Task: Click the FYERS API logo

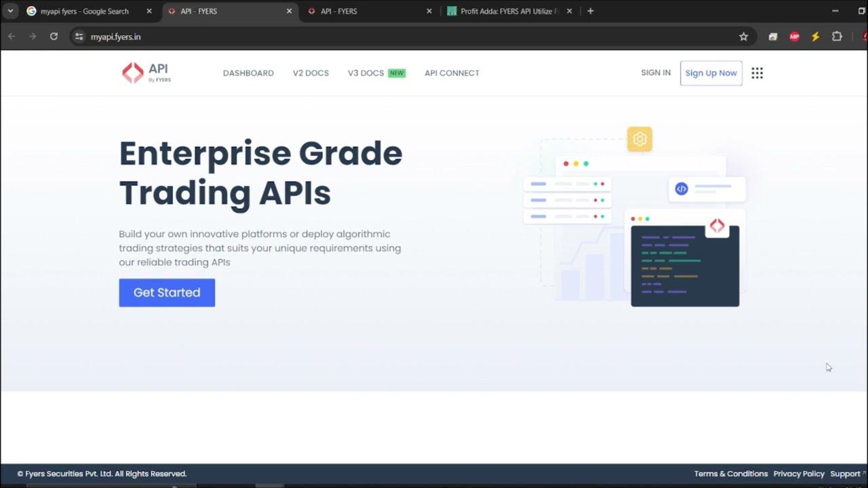Action: 146,73
